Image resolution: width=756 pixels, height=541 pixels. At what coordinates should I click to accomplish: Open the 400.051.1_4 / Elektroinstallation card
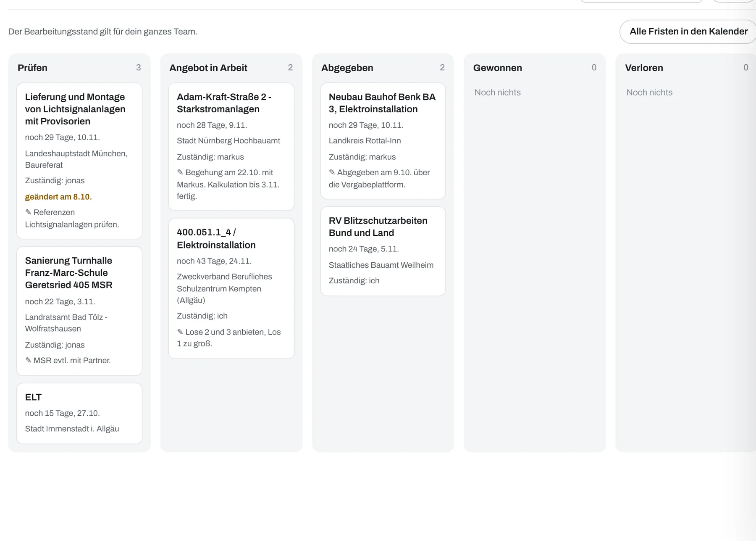[x=231, y=288]
